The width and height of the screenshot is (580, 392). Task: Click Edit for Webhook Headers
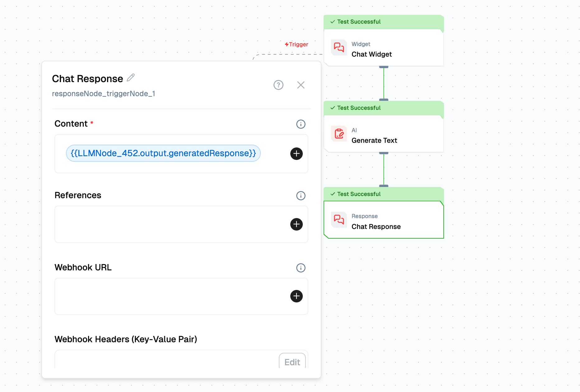(292, 362)
